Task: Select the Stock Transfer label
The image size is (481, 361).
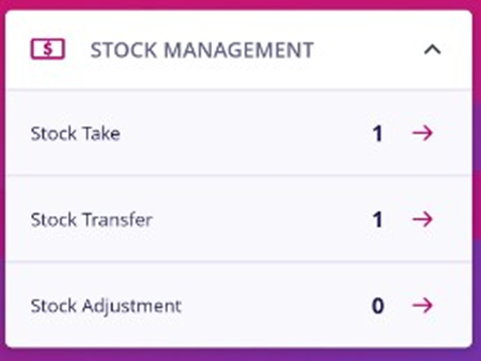Action: click(92, 220)
